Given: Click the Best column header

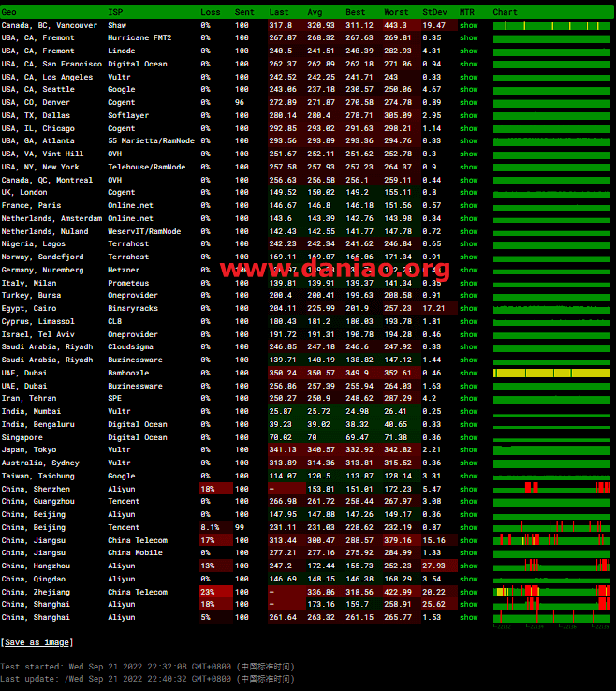Looking at the screenshot, I should click(355, 12).
